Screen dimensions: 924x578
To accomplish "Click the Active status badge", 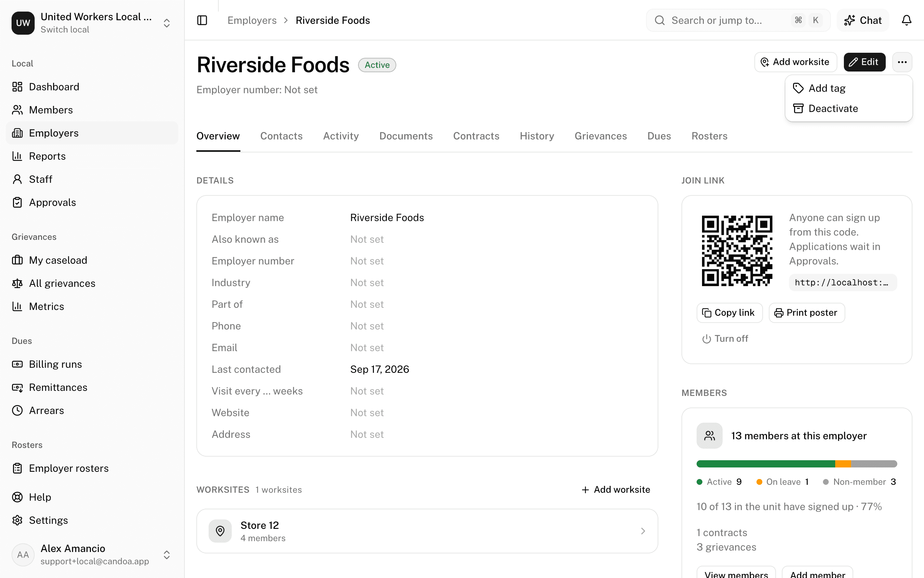I will [377, 65].
